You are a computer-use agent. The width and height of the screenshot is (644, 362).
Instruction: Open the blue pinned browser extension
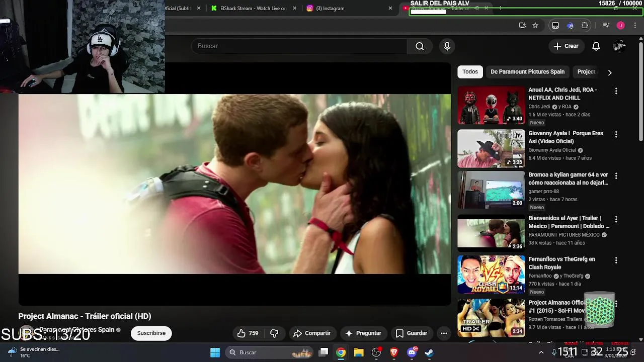click(570, 25)
